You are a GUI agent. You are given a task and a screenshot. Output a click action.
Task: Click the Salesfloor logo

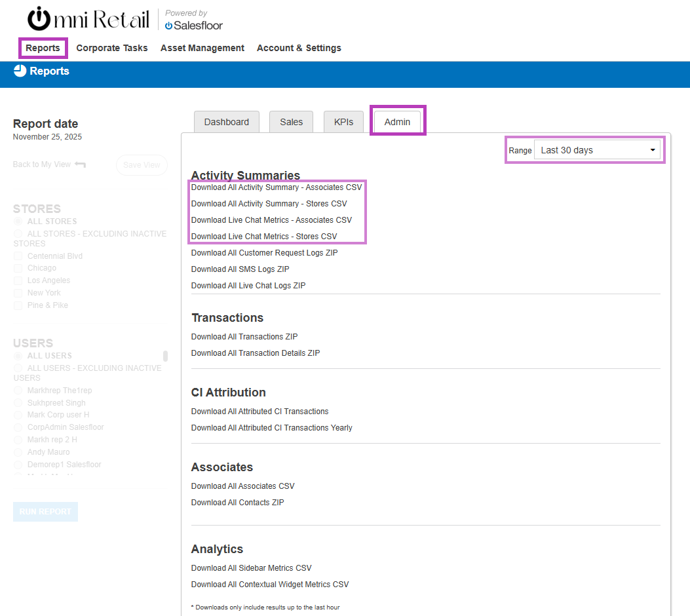[194, 26]
